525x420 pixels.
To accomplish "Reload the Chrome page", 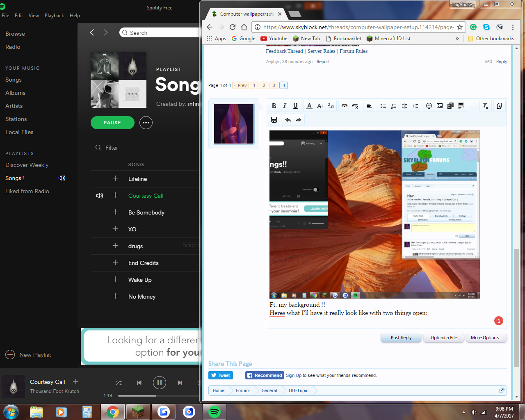I will (233, 27).
